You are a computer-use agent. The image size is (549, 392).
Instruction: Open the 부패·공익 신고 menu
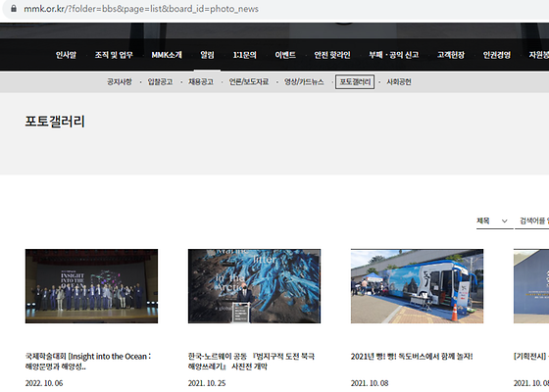pos(393,55)
